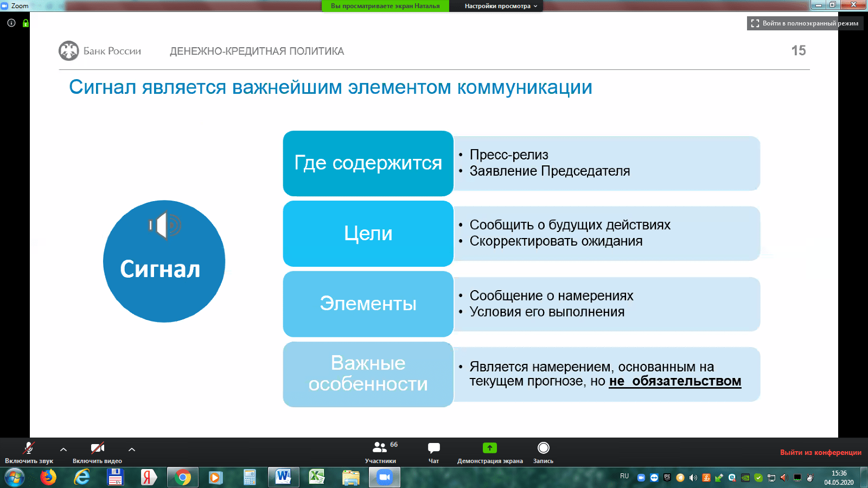Open Настройки просмотра dropdown

pyautogui.click(x=500, y=6)
